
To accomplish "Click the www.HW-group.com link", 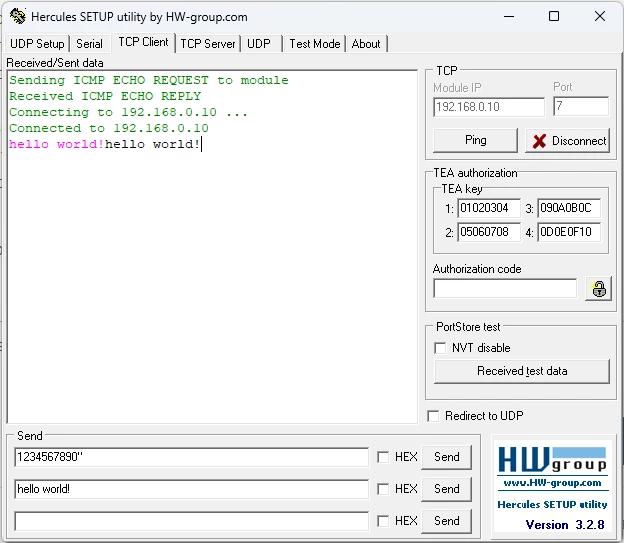I will [552, 483].
